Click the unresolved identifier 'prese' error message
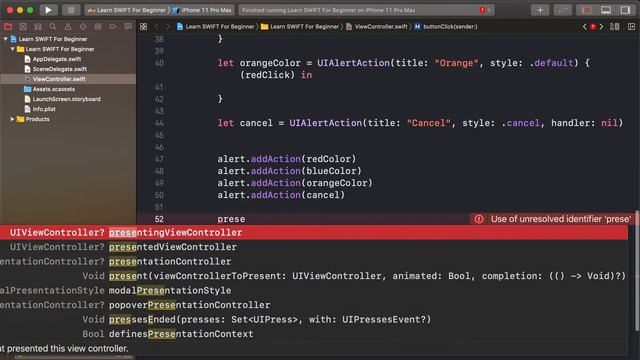640x360 pixels. click(x=560, y=219)
